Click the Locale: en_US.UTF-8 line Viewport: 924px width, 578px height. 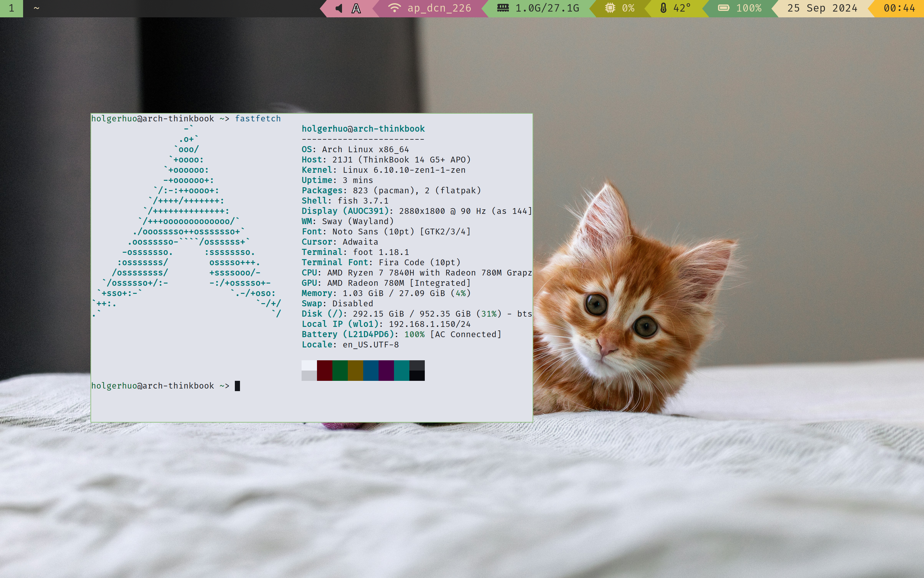point(350,345)
